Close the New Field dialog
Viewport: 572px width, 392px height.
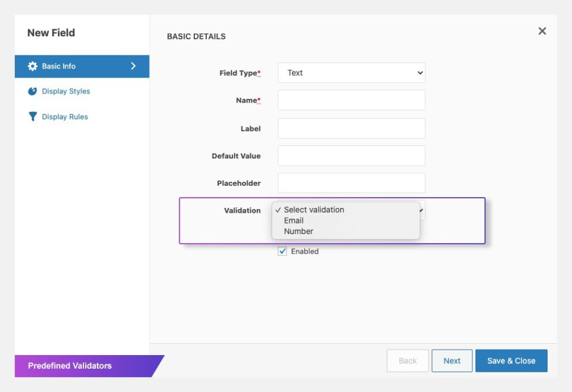click(542, 31)
